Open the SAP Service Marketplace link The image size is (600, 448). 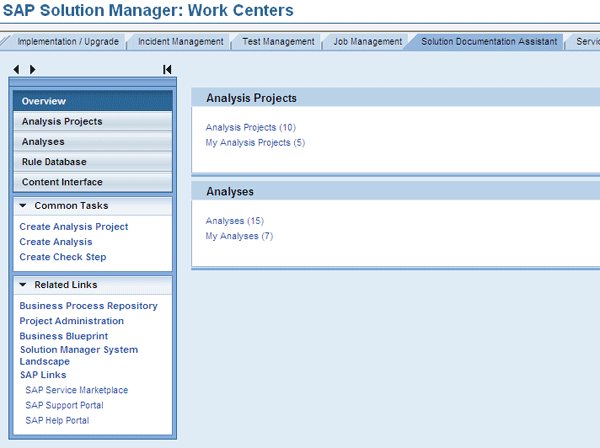click(77, 390)
